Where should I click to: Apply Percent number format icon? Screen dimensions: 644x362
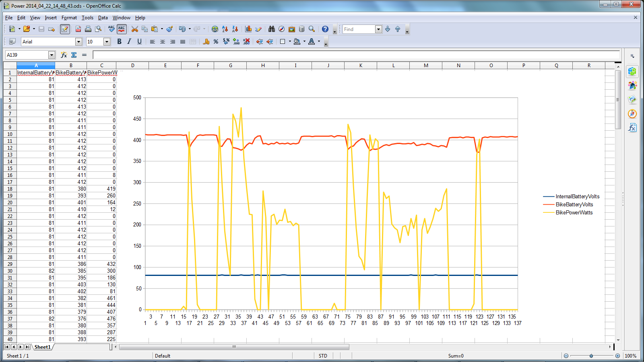tap(216, 41)
